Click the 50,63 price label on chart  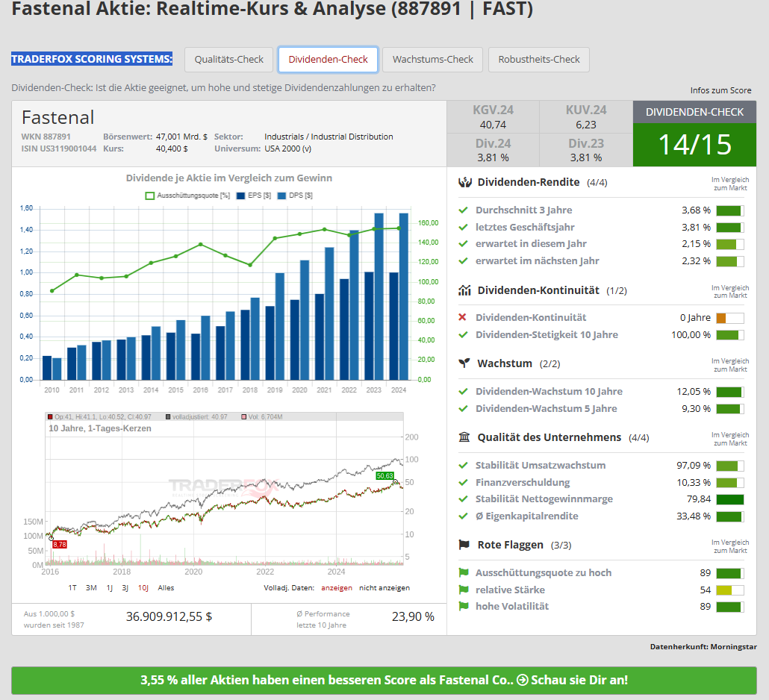tap(385, 476)
